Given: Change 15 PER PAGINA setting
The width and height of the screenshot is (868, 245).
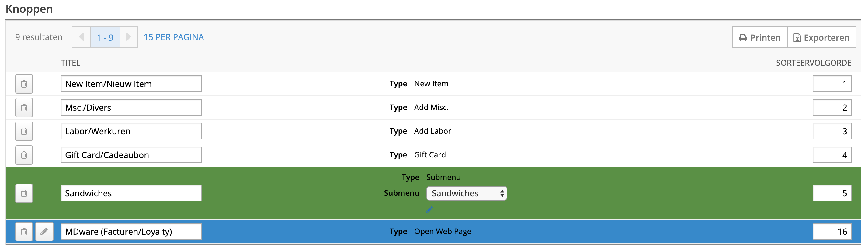Looking at the screenshot, I should [174, 37].
